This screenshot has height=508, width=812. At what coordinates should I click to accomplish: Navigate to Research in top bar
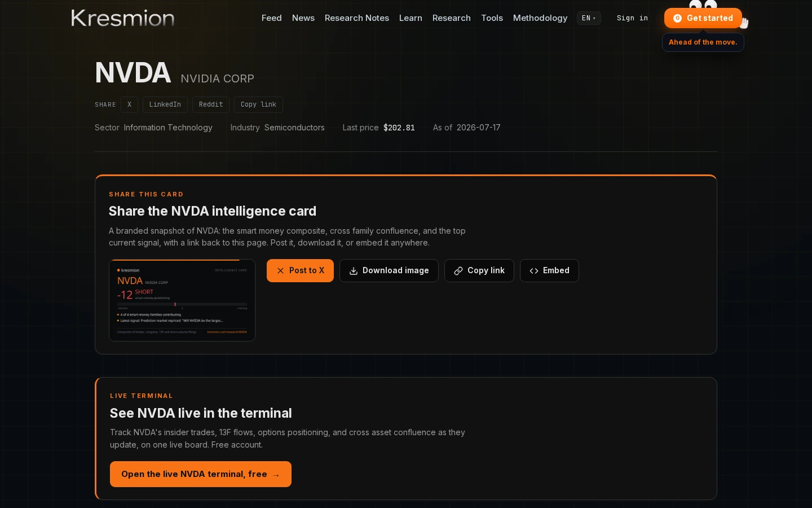point(452,18)
